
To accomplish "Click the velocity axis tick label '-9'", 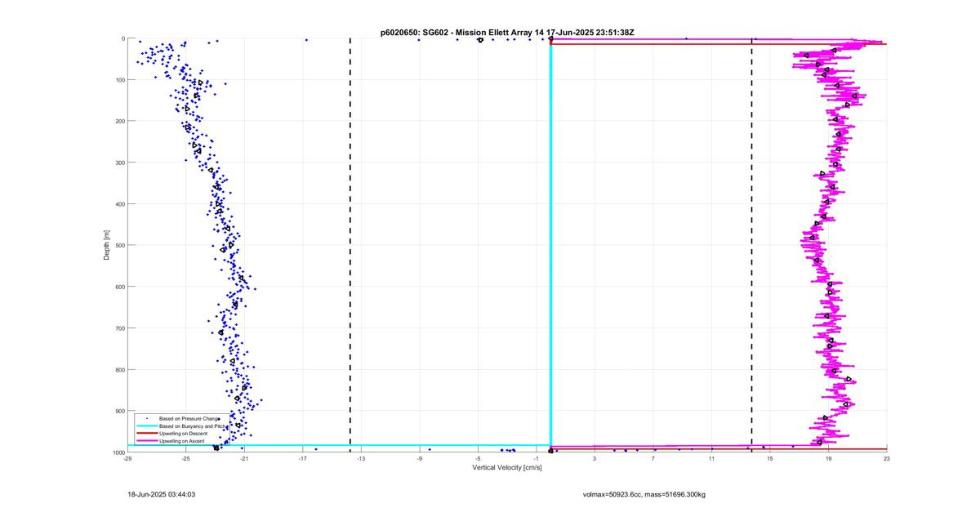I will pyautogui.click(x=420, y=460).
